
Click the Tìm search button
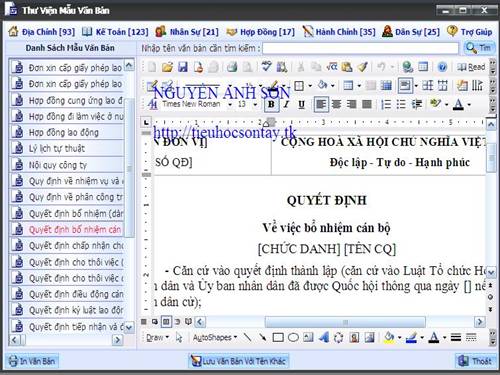tap(479, 48)
